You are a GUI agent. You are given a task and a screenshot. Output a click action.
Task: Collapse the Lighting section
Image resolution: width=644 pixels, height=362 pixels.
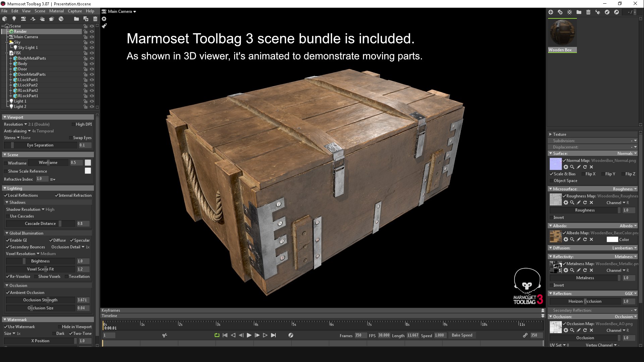[5, 188]
